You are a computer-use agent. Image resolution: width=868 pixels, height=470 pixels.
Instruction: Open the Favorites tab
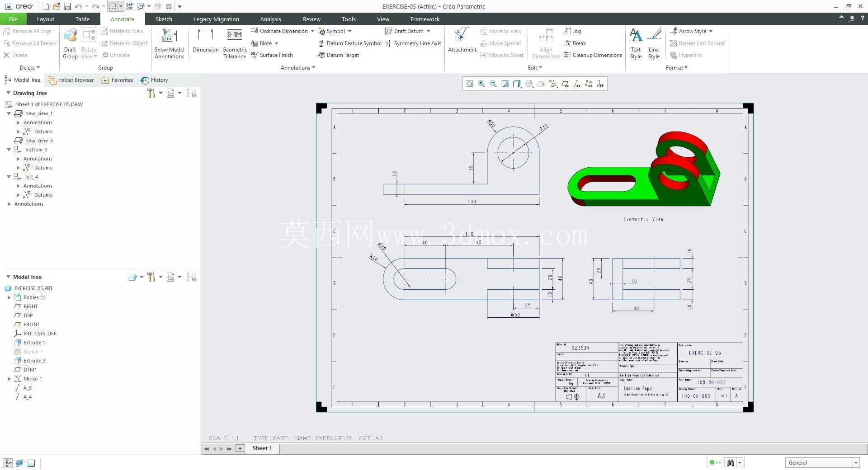[x=117, y=80]
